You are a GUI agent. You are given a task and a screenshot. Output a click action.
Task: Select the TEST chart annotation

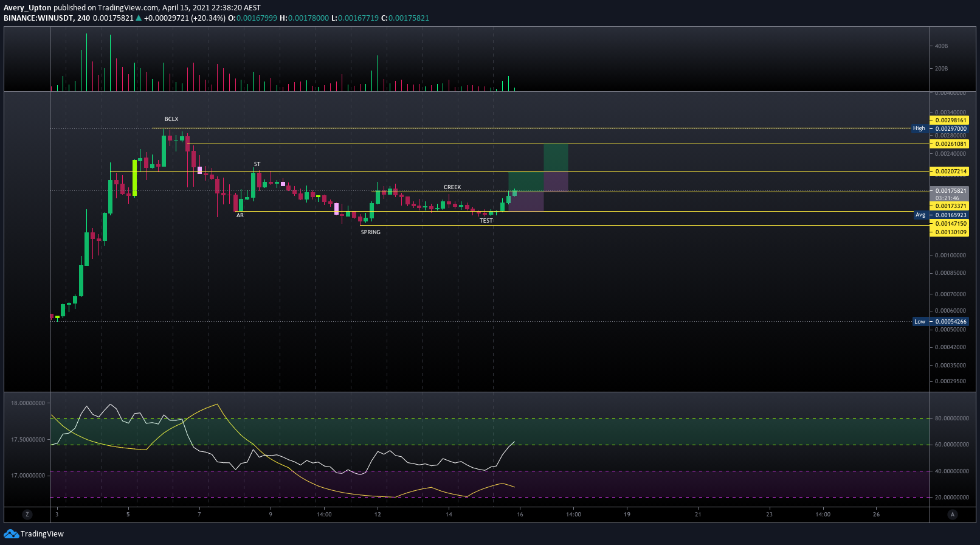pyautogui.click(x=486, y=221)
